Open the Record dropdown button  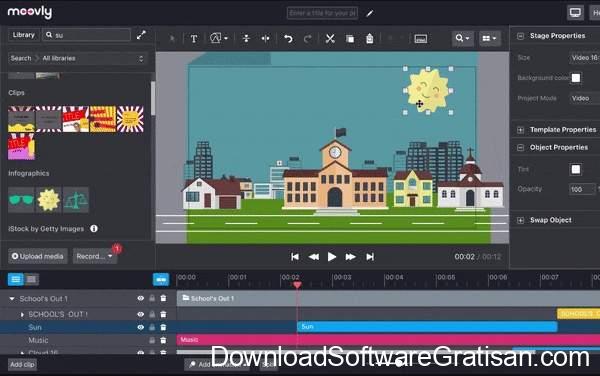(x=95, y=256)
